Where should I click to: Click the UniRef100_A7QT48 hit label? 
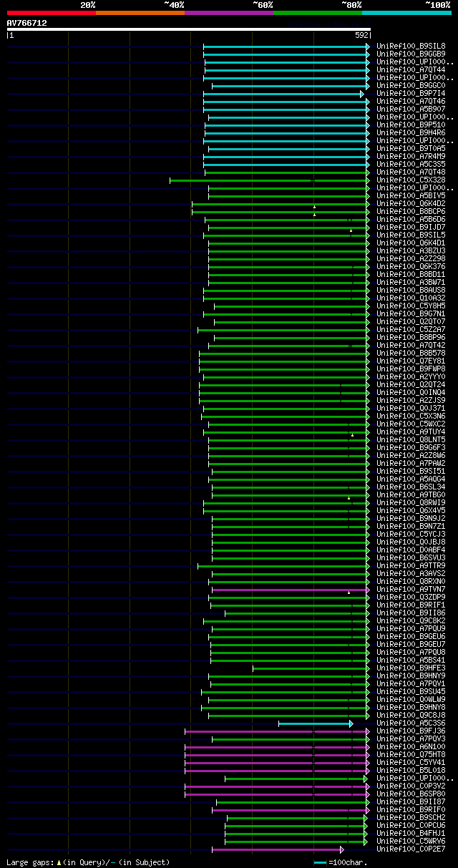[x=411, y=172]
